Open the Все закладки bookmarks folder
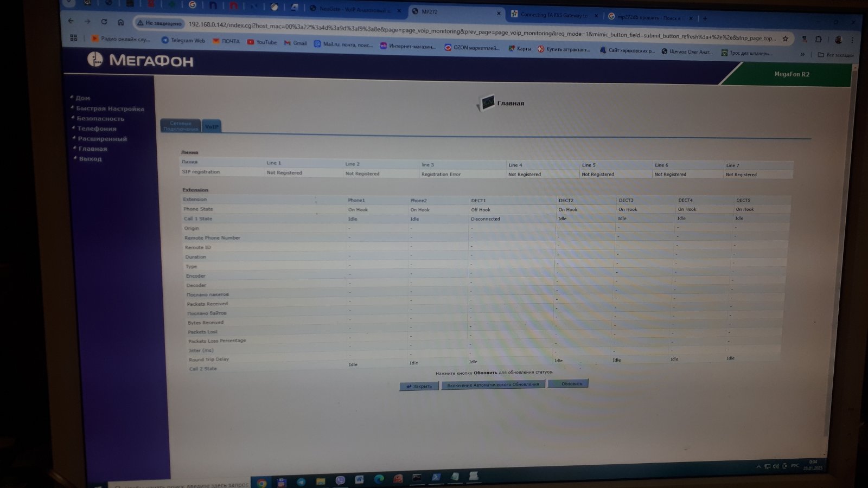This screenshot has height=488, width=868. 835,55
